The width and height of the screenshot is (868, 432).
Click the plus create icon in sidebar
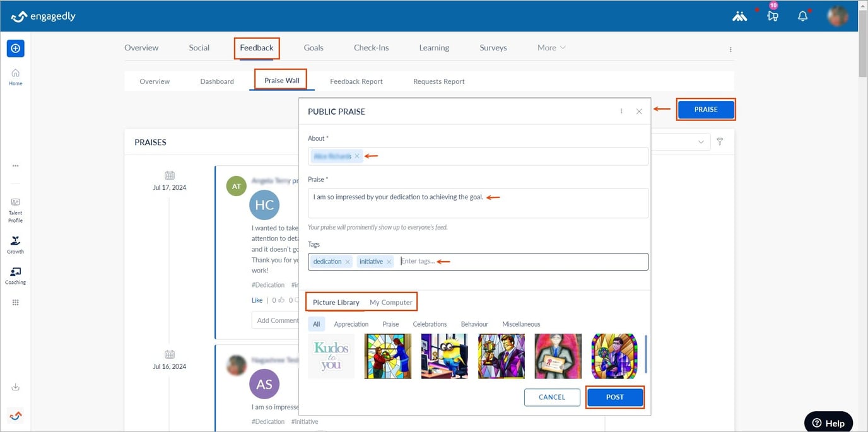(16, 49)
